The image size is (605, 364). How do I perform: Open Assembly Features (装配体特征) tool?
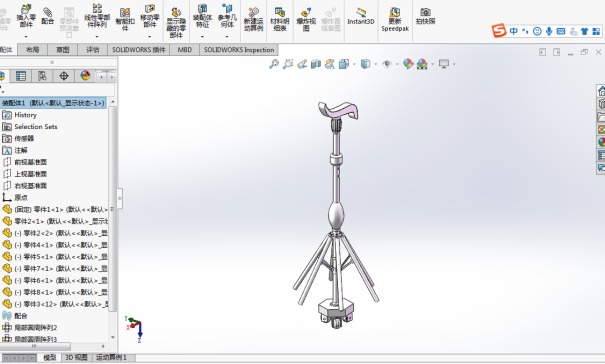click(202, 16)
